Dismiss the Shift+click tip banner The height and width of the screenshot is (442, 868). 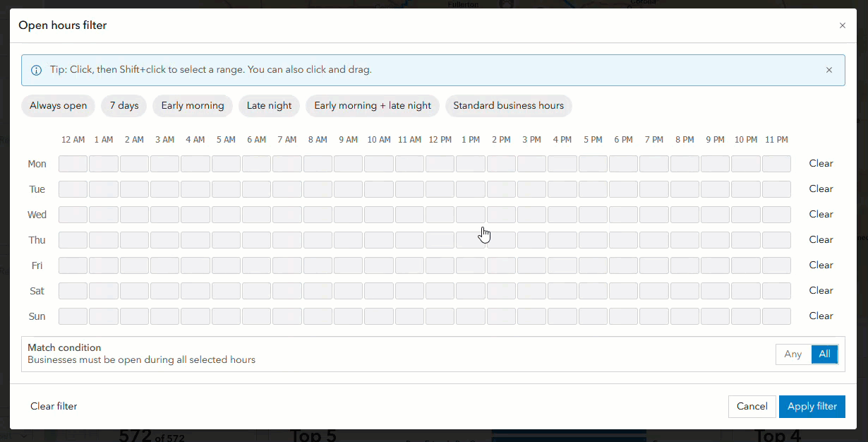coord(829,70)
